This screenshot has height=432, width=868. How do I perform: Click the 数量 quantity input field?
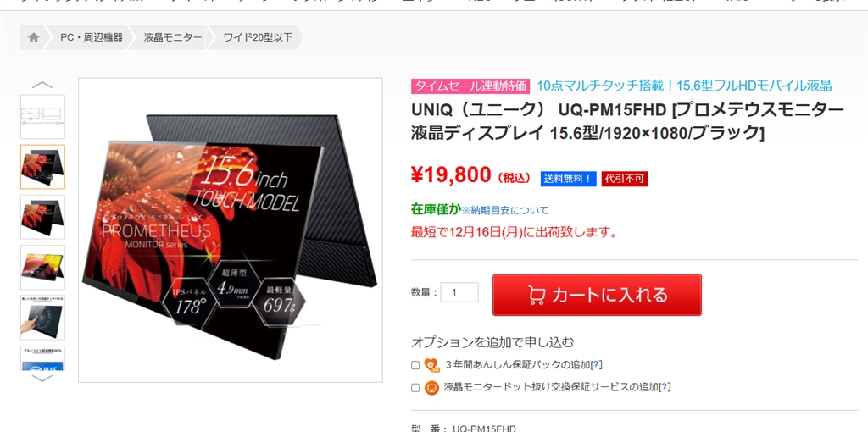[459, 292]
